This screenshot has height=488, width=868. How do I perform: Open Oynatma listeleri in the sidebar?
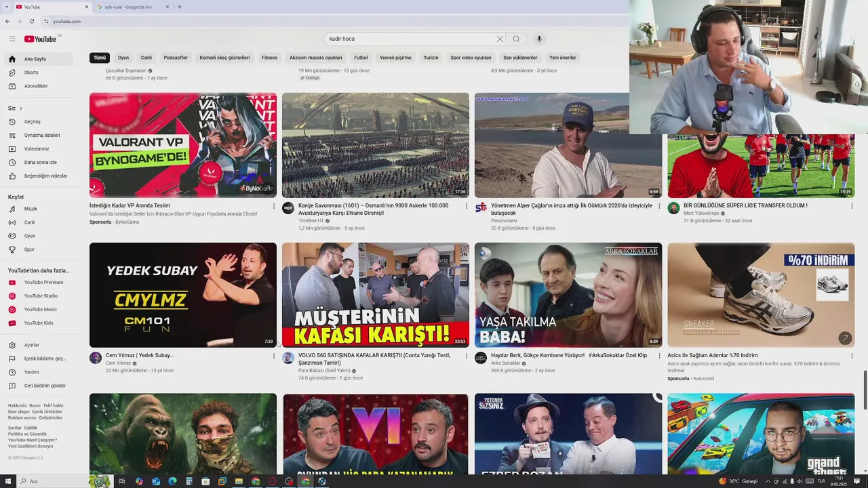[x=42, y=136]
